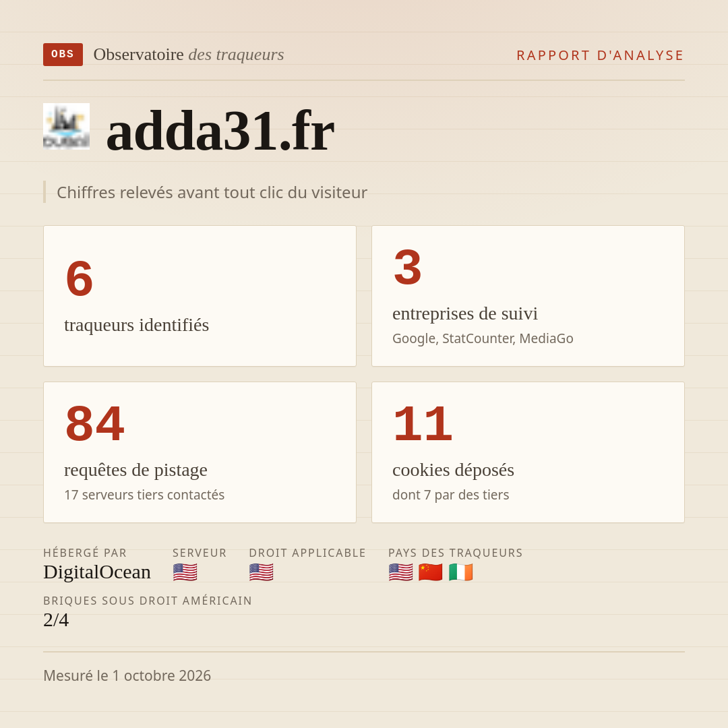This screenshot has height=728, width=728.
Task: Click the red OBS logo badge
Action: click(x=63, y=55)
